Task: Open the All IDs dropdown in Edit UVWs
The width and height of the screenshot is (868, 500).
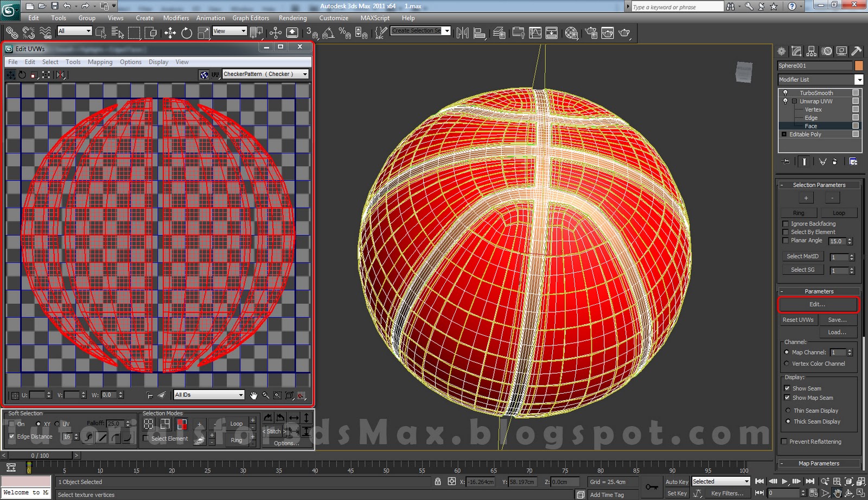Action: [240, 395]
